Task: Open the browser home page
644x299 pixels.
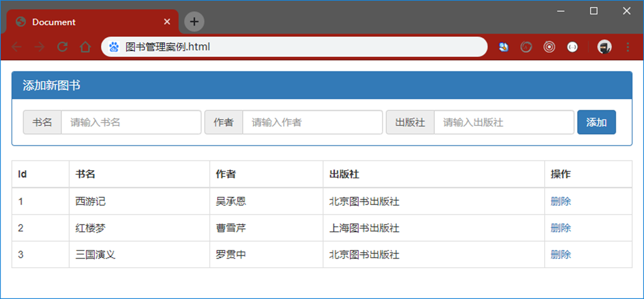Action: point(85,47)
